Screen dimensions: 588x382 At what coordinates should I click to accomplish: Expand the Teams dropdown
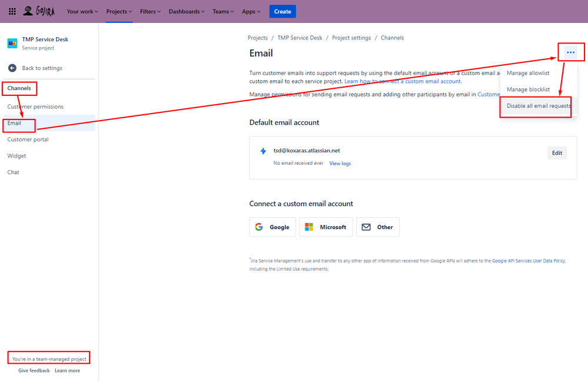pyautogui.click(x=223, y=11)
